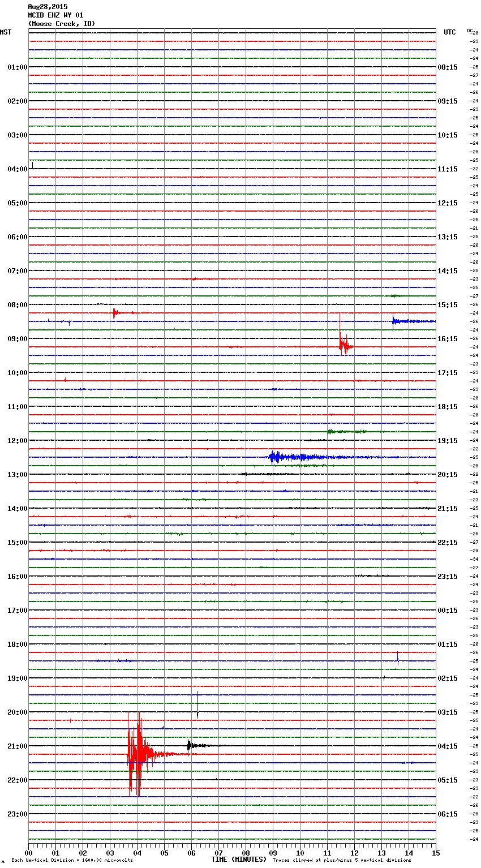Click the blue spike near minute 13.5 after 18:00
This screenshot has height=868, width=481.
(398, 658)
